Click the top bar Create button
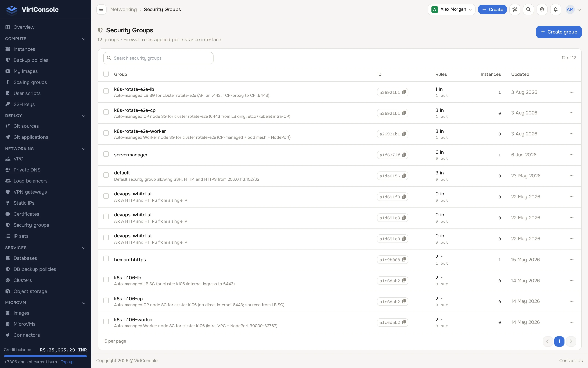Viewport: 588px width, 368px height. coord(492,10)
